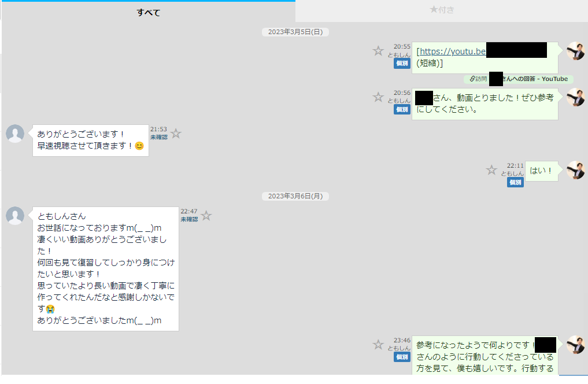
Task: Star the 21:53 thank-you reply
Action: point(176,134)
